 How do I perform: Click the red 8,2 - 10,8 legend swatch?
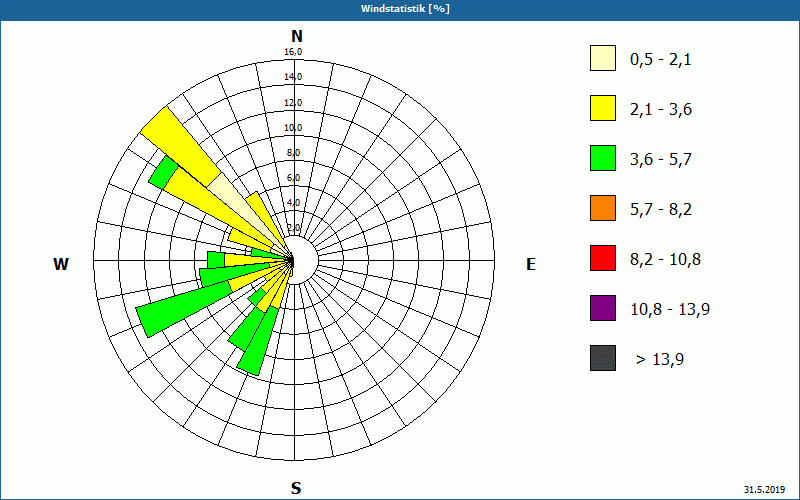pos(603,258)
